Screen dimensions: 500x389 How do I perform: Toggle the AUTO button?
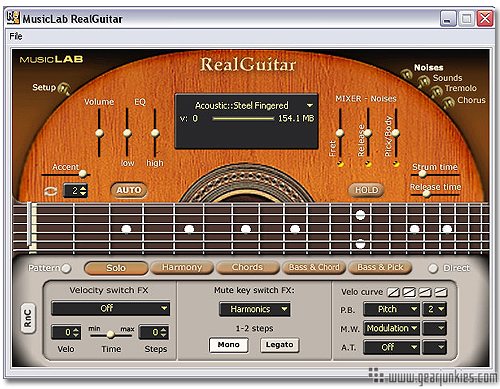pos(129,190)
